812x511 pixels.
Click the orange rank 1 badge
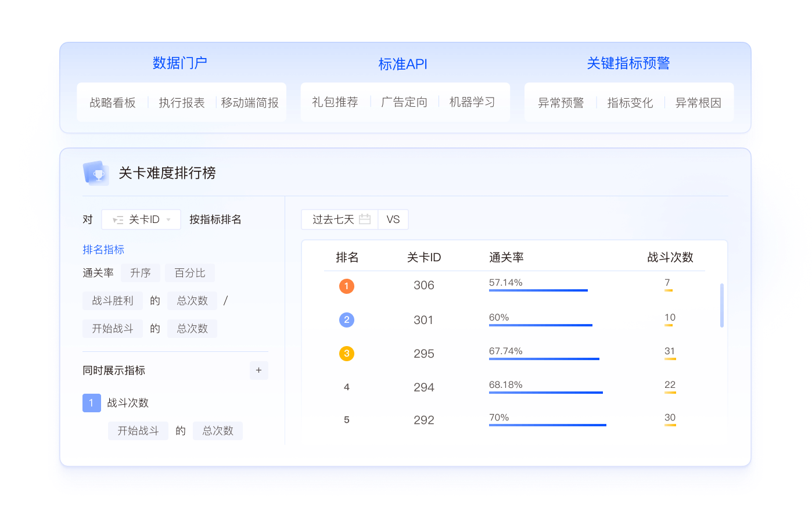point(347,286)
